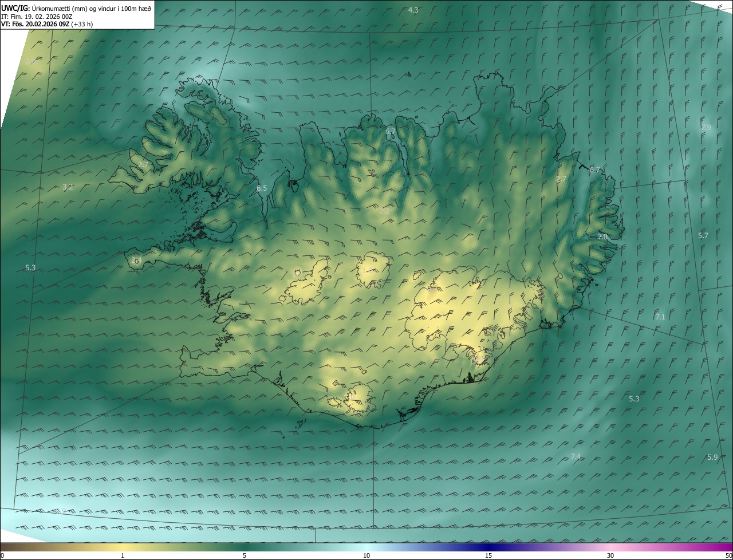
Task: Click the '0' tick on the color scale
Action: coord(2,555)
